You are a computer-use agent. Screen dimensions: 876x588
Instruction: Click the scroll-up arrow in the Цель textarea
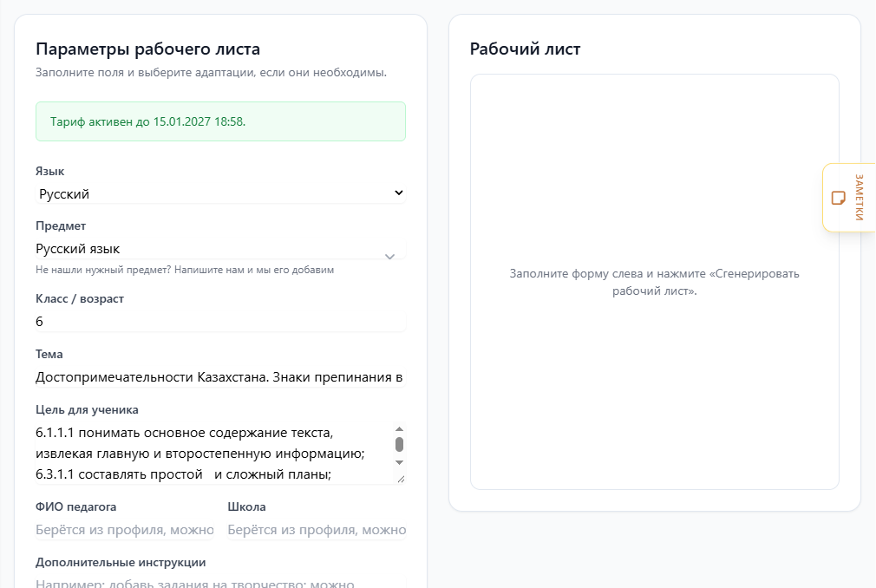tap(399, 428)
